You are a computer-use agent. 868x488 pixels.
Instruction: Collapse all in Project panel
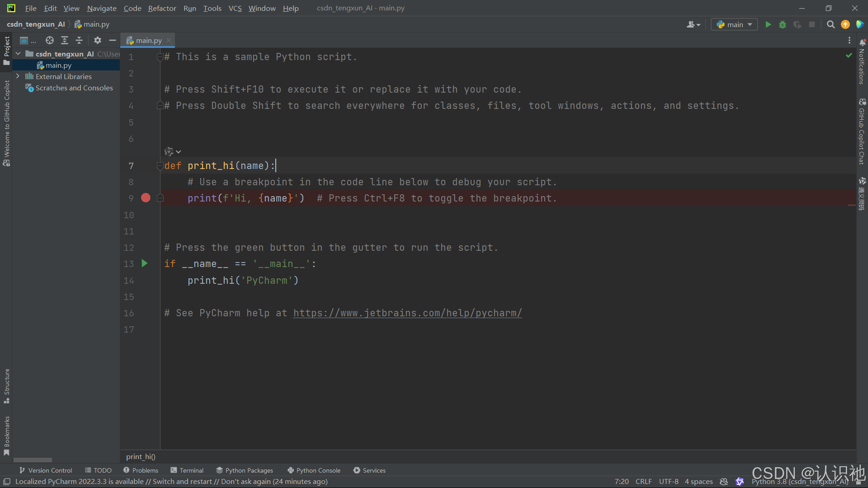click(79, 40)
